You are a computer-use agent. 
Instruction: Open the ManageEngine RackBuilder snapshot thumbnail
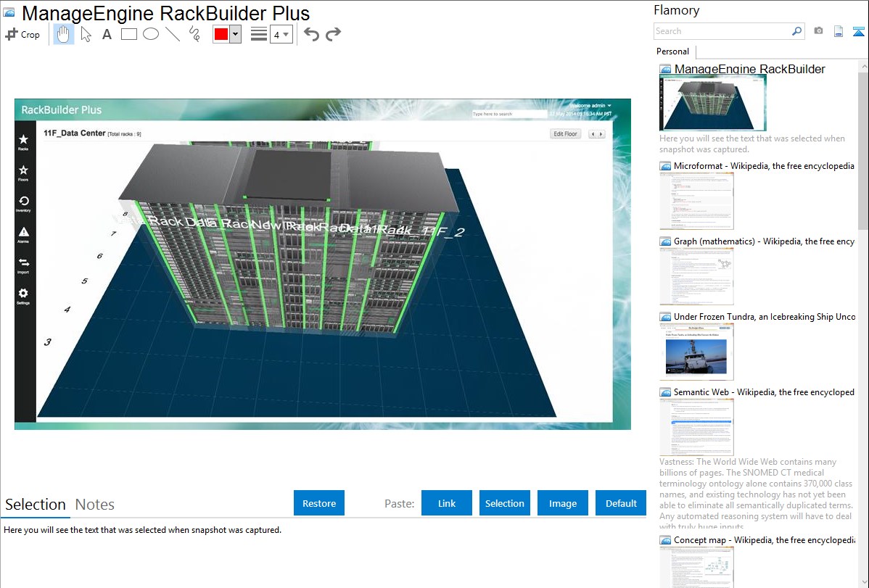click(x=713, y=103)
